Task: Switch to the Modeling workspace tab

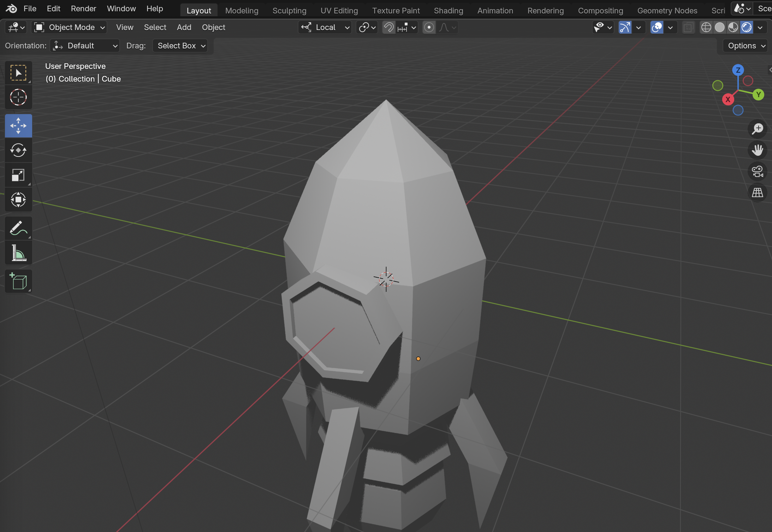Action: tap(242, 11)
